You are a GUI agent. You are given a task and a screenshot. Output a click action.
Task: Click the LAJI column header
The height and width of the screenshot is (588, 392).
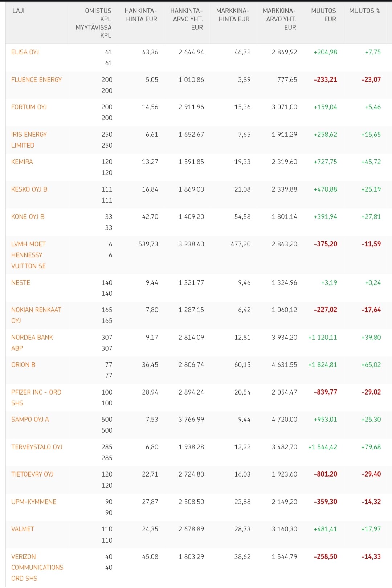(x=19, y=11)
